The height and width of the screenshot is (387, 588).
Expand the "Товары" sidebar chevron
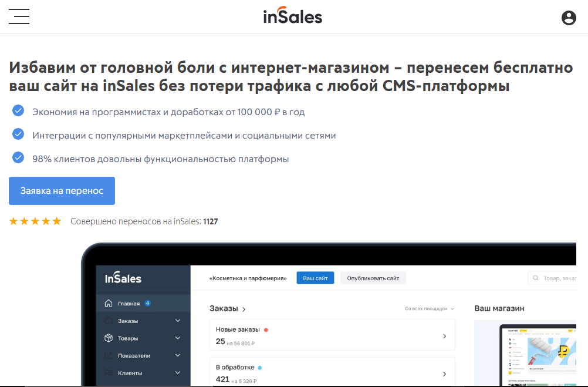178,338
